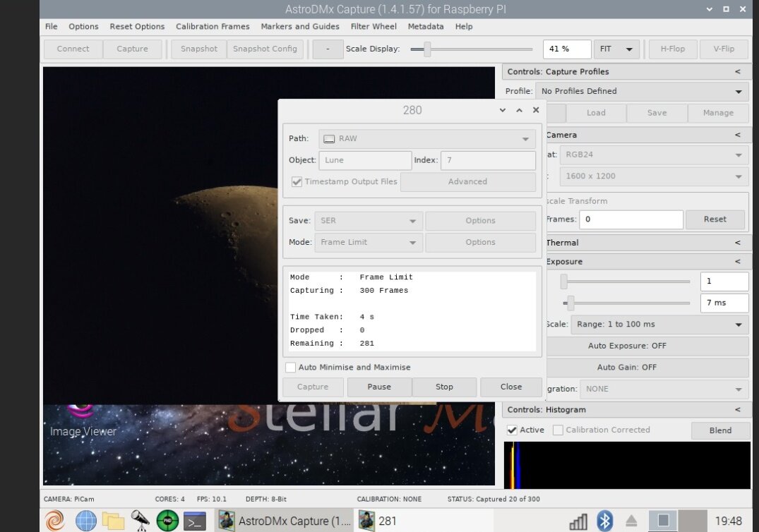Image resolution: width=759 pixels, height=532 pixels.
Task: Click the Index field containing 7
Action: [488, 161]
